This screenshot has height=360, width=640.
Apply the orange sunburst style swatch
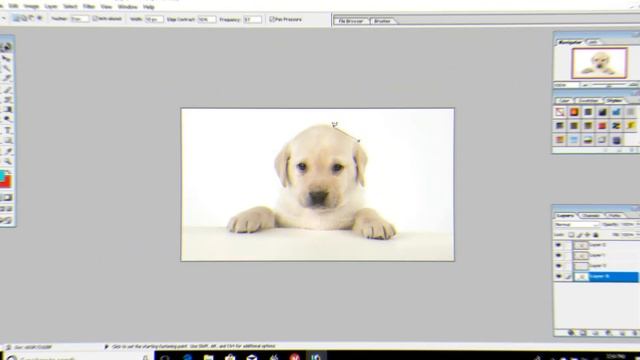tap(574, 112)
